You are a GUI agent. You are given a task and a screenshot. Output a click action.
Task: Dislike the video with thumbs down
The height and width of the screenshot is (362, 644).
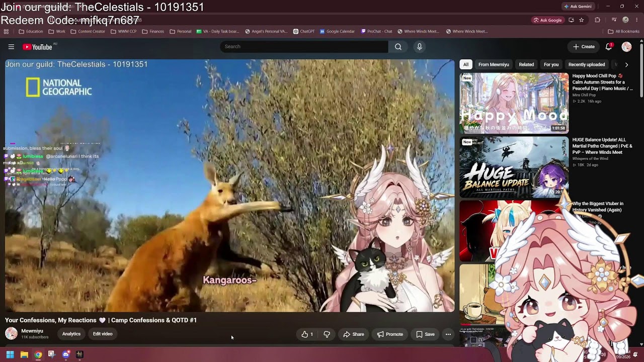coord(327,334)
